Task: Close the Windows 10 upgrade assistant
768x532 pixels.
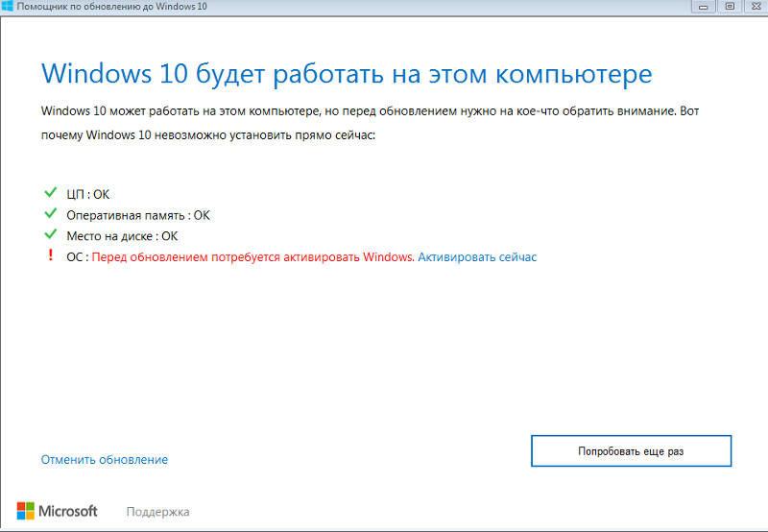Action: tap(755, 6)
